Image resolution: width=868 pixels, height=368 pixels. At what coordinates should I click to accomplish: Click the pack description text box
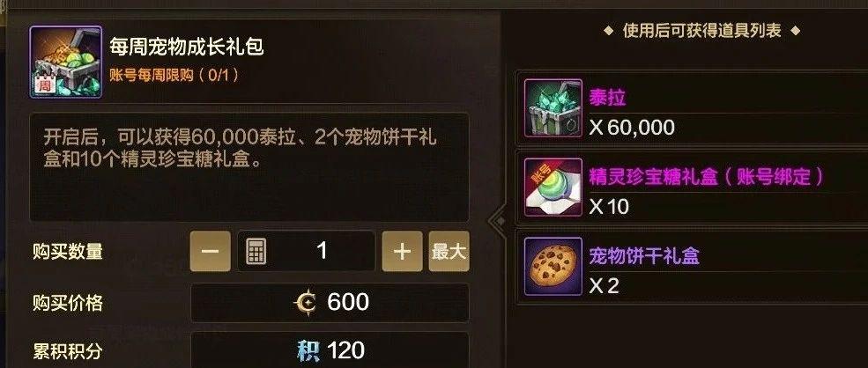(249, 167)
